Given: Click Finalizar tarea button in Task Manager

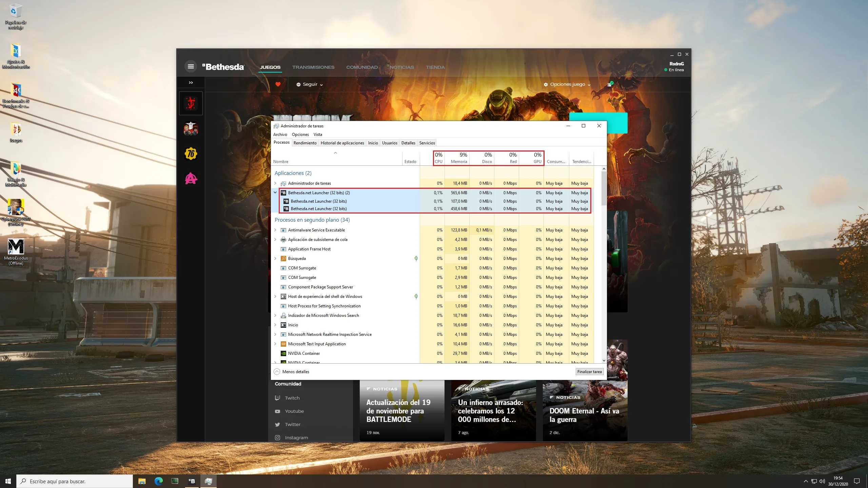Looking at the screenshot, I should [x=589, y=371].
